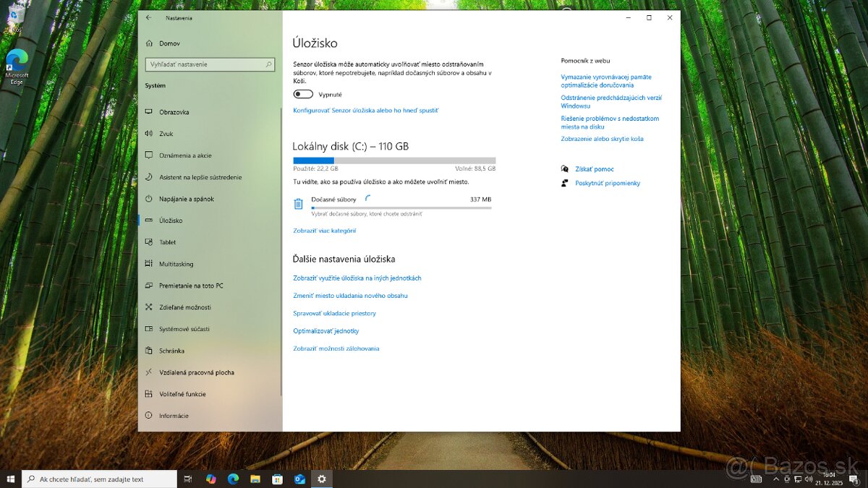868x488 pixels.
Task: Click Zobraziť viac kategórií link
Action: [324, 231]
